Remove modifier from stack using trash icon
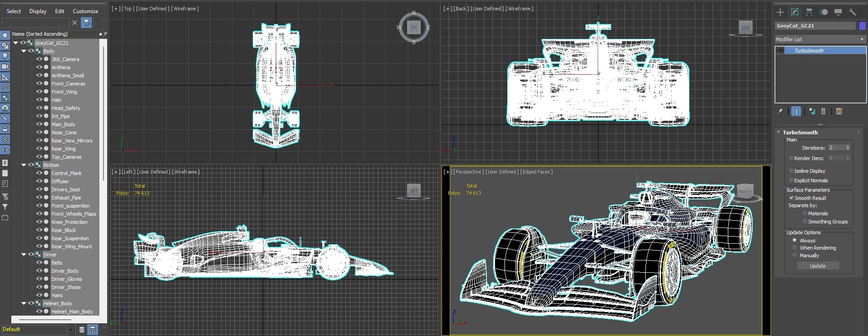The image size is (868, 336). tap(823, 111)
